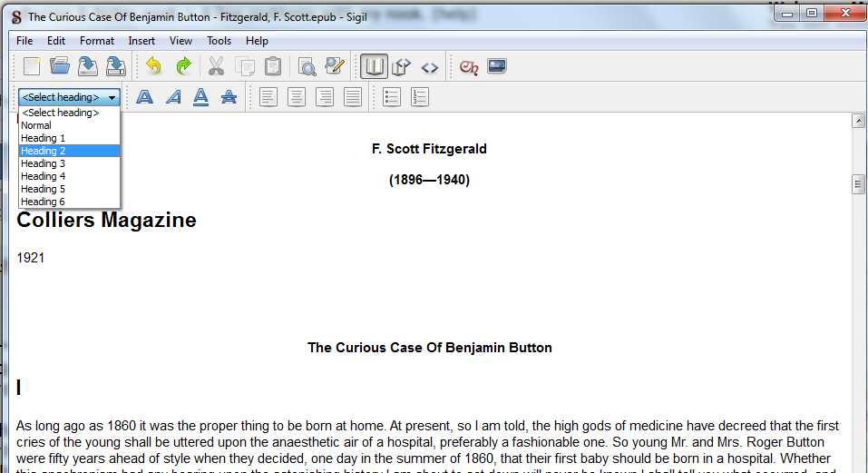The image size is (868, 473).
Task: Choose <Select heading> list option
Action: click(69, 113)
